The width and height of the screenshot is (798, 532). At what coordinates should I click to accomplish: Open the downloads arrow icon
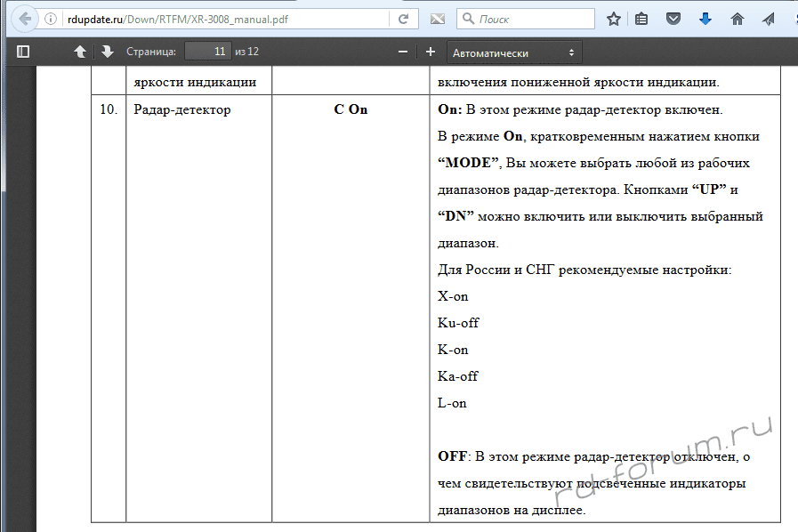(x=705, y=19)
